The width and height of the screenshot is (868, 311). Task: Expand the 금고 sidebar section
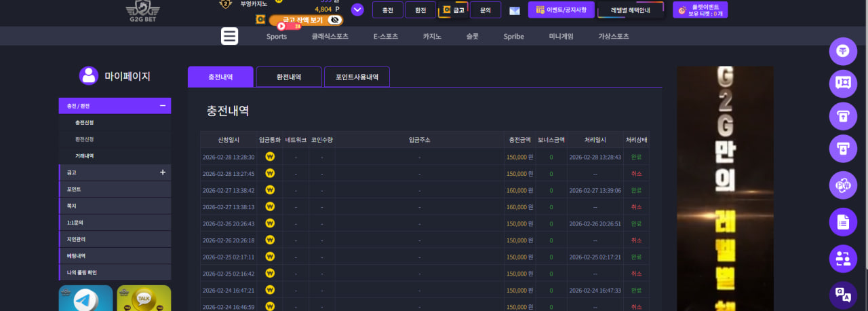(x=163, y=172)
